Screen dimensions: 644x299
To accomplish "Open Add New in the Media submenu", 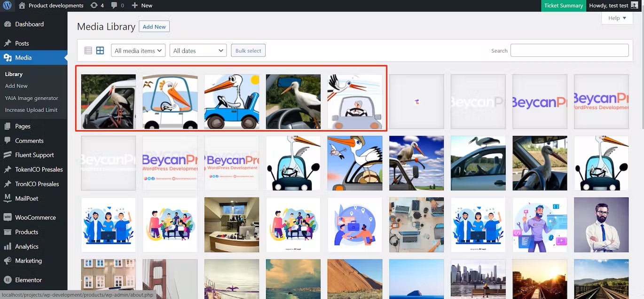I will (x=16, y=86).
